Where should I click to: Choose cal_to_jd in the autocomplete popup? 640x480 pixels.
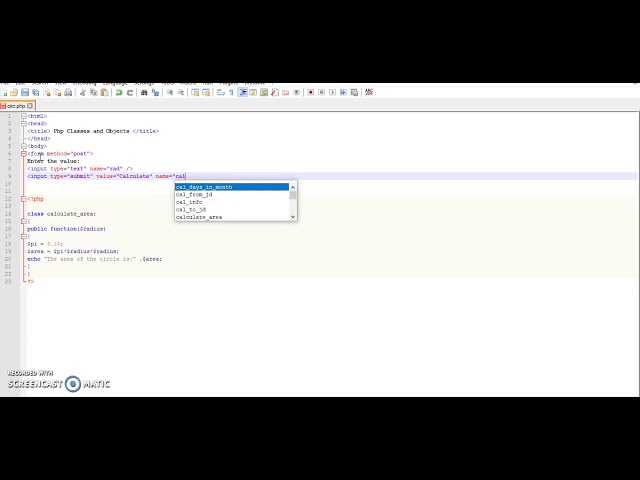[x=232, y=210]
